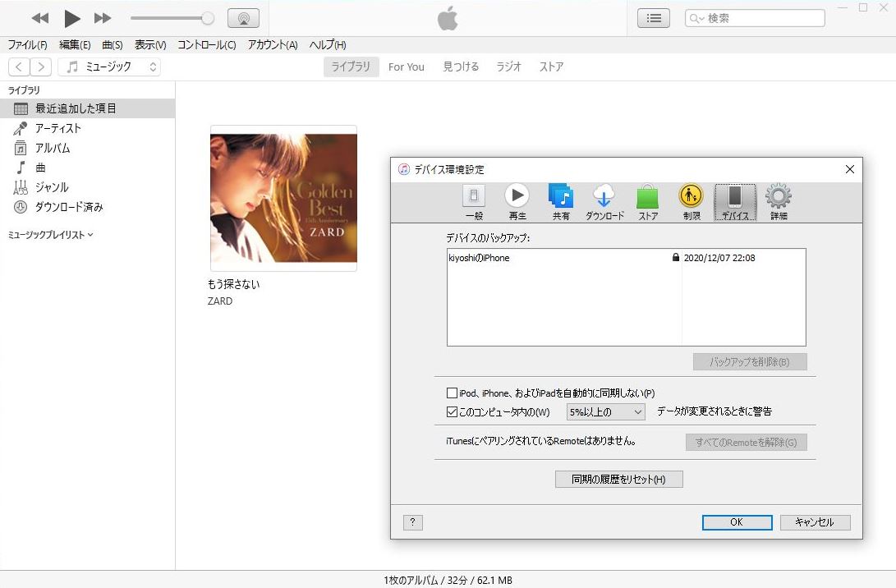Switch to the 見つける tab
Viewport: 896px width, 588px height.
(461, 67)
